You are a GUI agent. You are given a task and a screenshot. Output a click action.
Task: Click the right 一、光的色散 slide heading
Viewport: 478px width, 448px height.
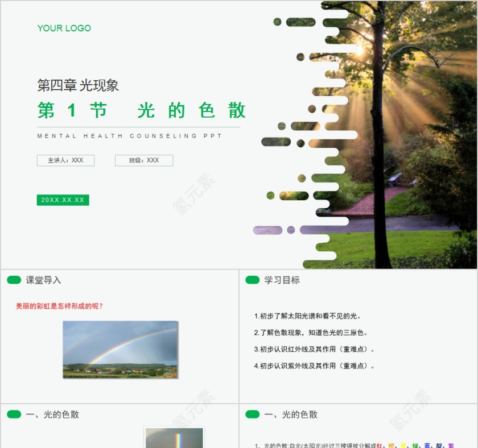point(291,414)
